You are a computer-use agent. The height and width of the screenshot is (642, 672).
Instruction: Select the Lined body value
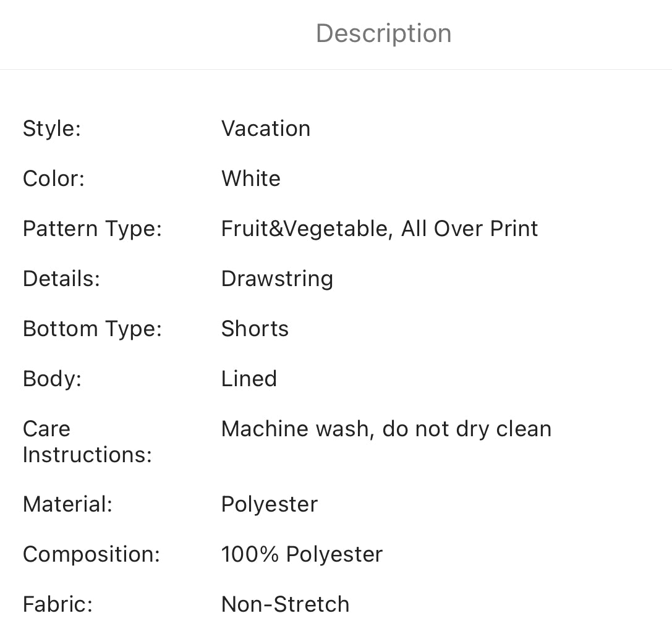point(249,379)
